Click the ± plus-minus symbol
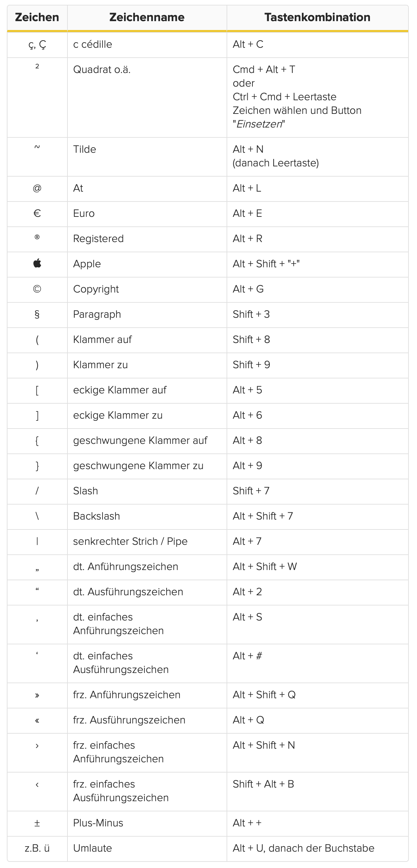The width and height of the screenshot is (417, 868). (37, 823)
